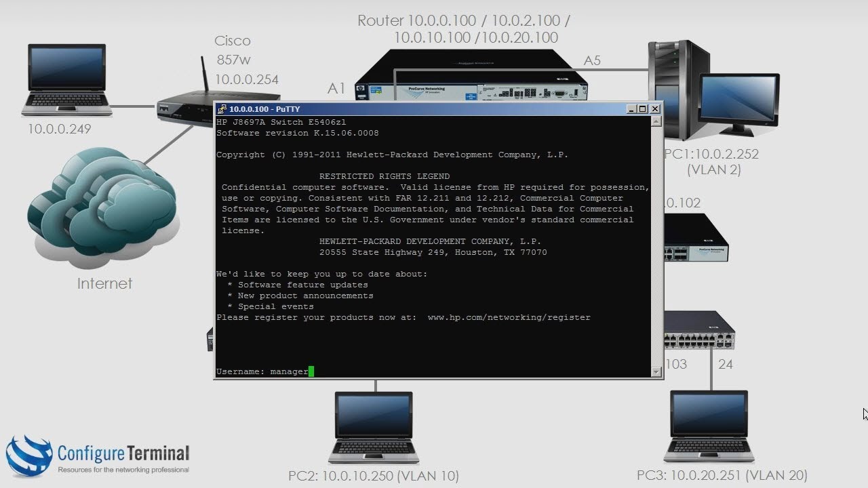Click the Configure Terminal globe logo
The width and height of the screenshot is (868, 488).
click(x=29, y=457)
